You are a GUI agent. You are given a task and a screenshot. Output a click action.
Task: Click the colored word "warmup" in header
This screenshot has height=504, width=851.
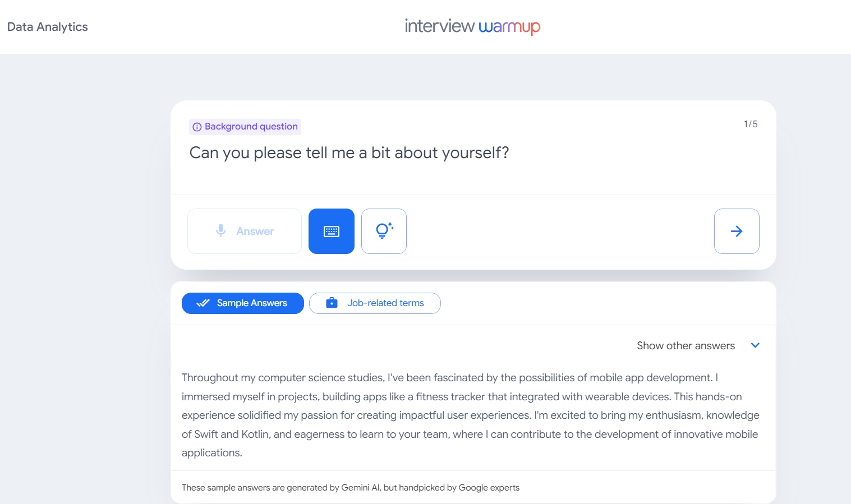(x=509, y=27)
